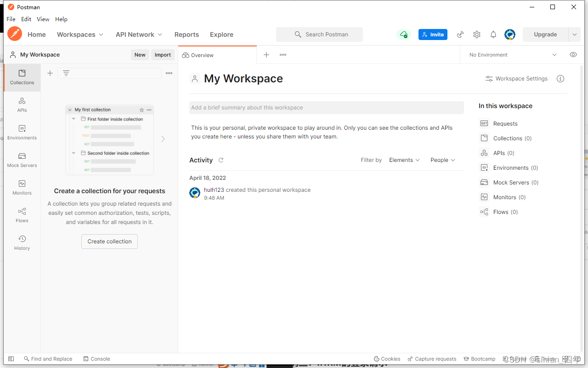The height and width of the screenshot is (368, 588).
Task: Go to the Home page
Action: [37, 34]
